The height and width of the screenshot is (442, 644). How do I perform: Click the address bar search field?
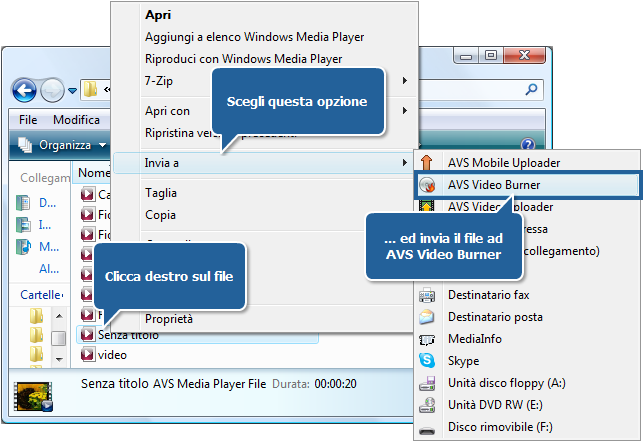[x=481, y=90]
